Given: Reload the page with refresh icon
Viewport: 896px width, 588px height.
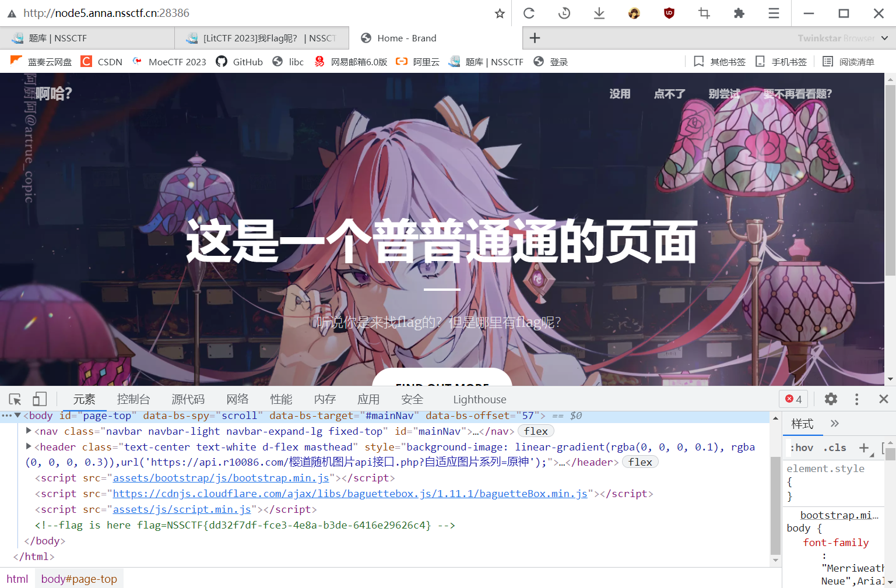Looking at the screenshot, I should coord(529,13).
